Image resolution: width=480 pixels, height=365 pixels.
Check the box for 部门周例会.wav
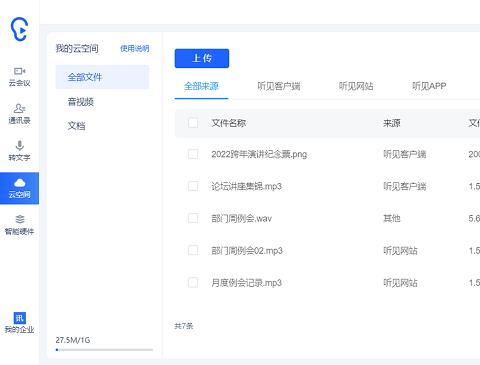click(193, 218)
